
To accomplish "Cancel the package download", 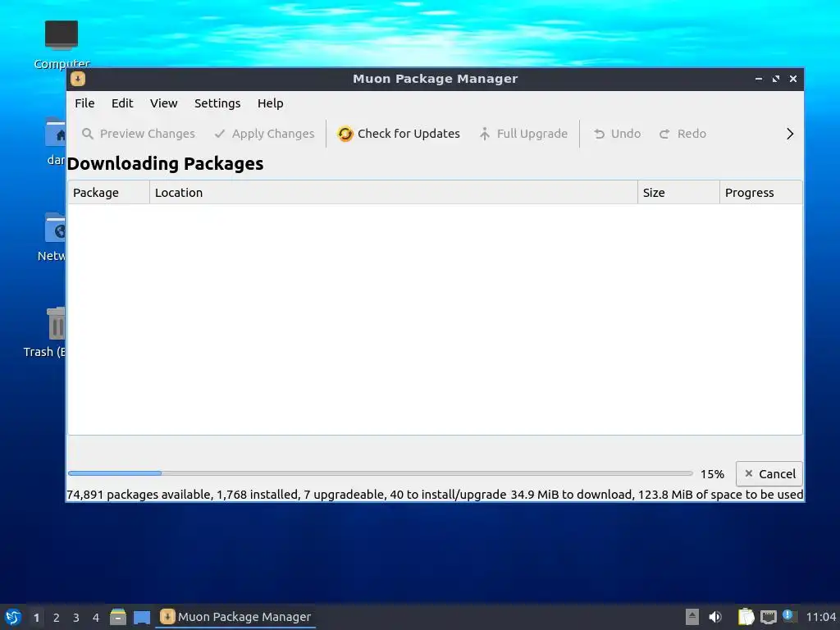I will 769,474.
